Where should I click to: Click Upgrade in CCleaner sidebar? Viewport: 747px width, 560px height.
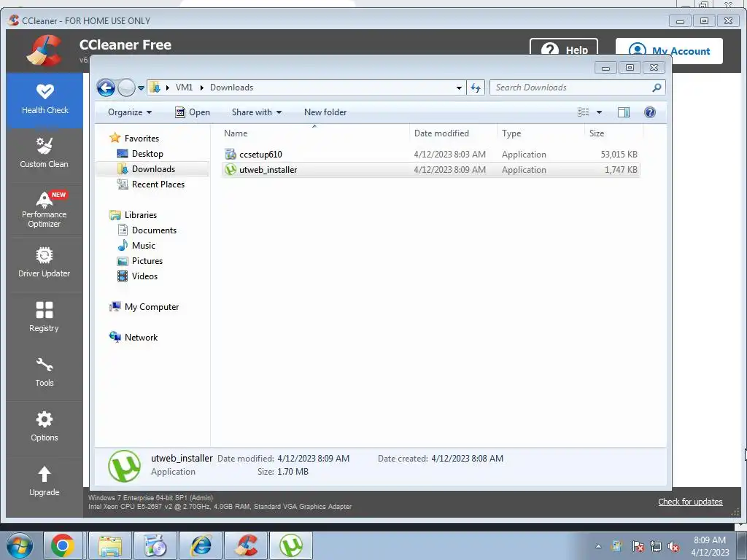44,481
